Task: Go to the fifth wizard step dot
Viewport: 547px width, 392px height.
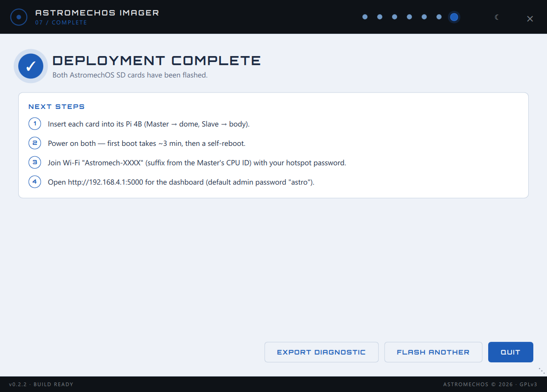Action: pyautogui.click(x=424, y=17)
